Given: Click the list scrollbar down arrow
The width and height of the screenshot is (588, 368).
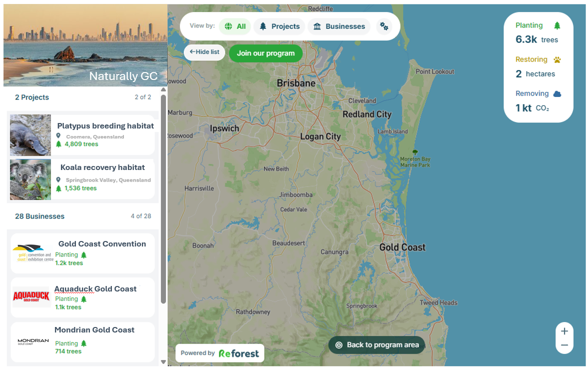Looking at the screenshot, I should (x=163, y=362).
